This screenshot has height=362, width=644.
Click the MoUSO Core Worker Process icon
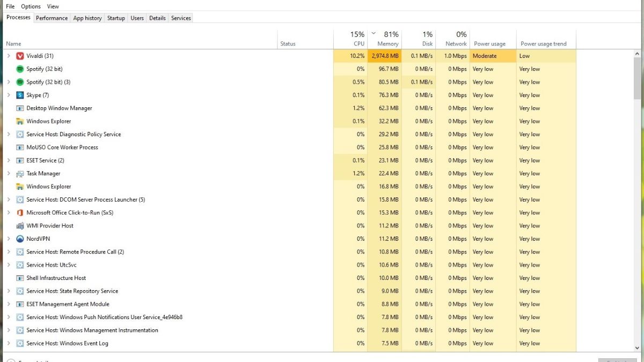coord(19,147)
